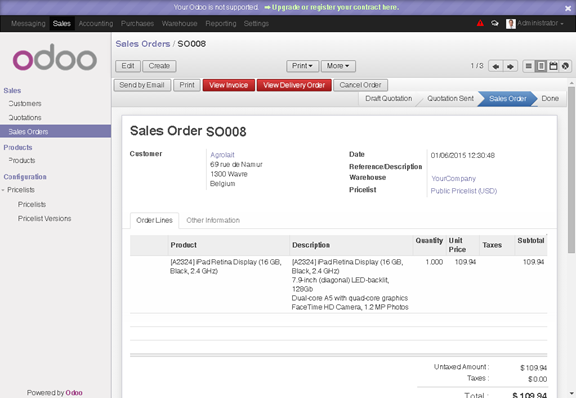Click the Print workflow button
576x398 pixels.
click(187, 85)
